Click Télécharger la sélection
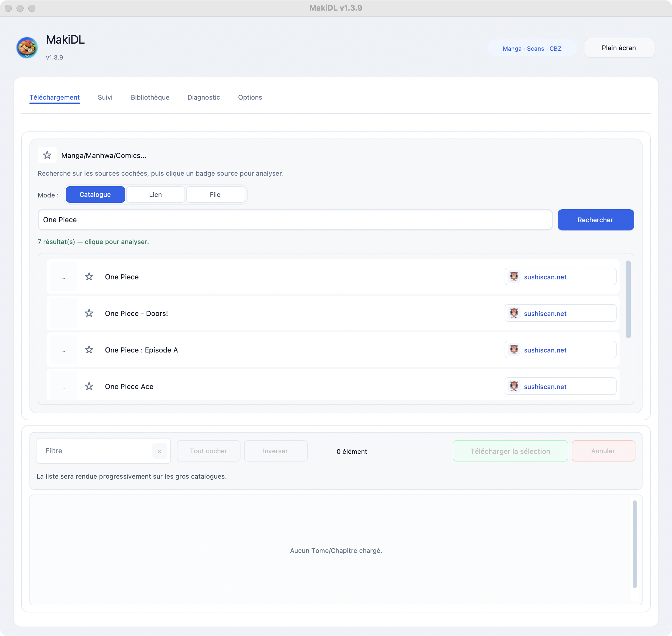 click(x=510, y=451)
